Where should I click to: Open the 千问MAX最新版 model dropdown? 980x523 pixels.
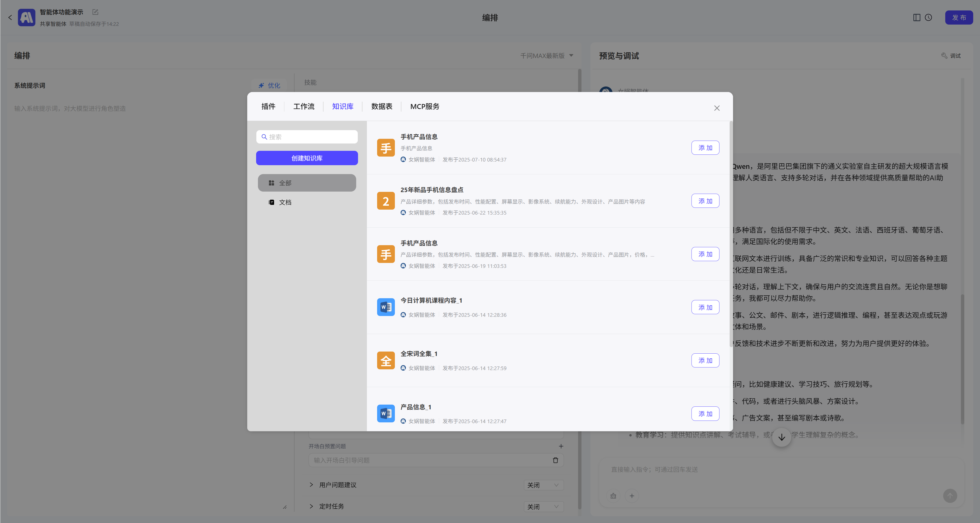click(x=546, y=56)
